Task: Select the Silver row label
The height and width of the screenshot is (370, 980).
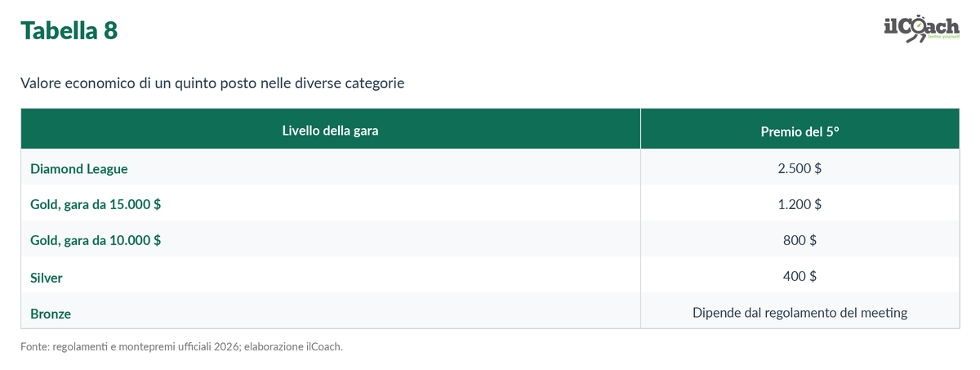Action: tap(47, 278)
